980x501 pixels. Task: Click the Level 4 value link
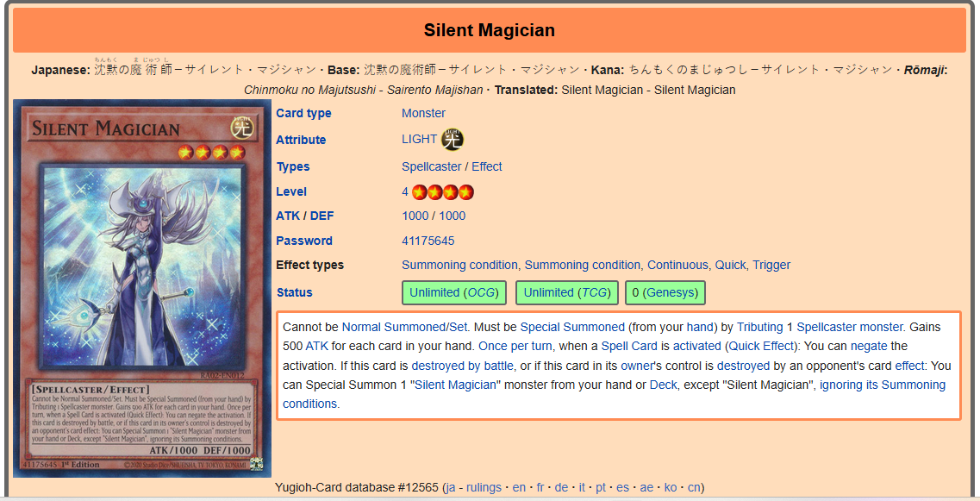(x=405, y=192)
